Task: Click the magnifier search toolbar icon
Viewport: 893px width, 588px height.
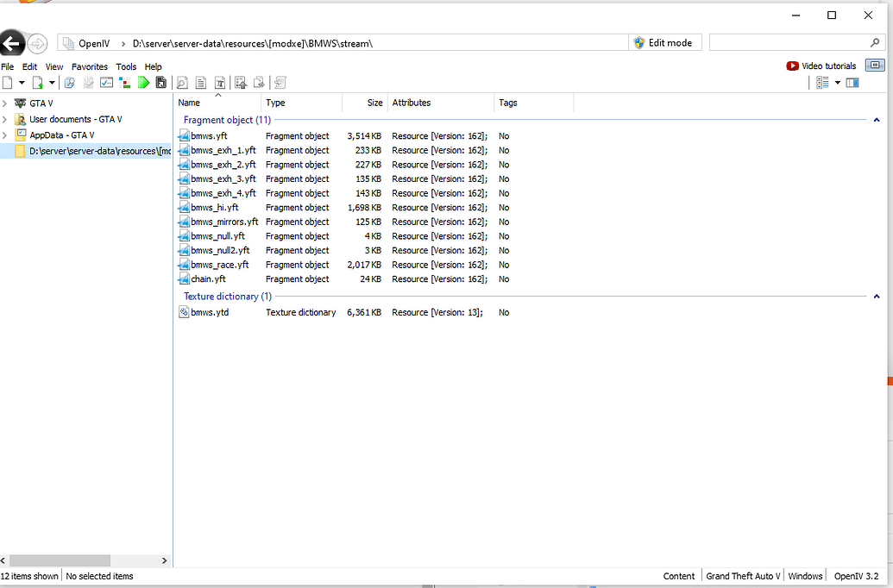Action: click(x=182, y=83)
